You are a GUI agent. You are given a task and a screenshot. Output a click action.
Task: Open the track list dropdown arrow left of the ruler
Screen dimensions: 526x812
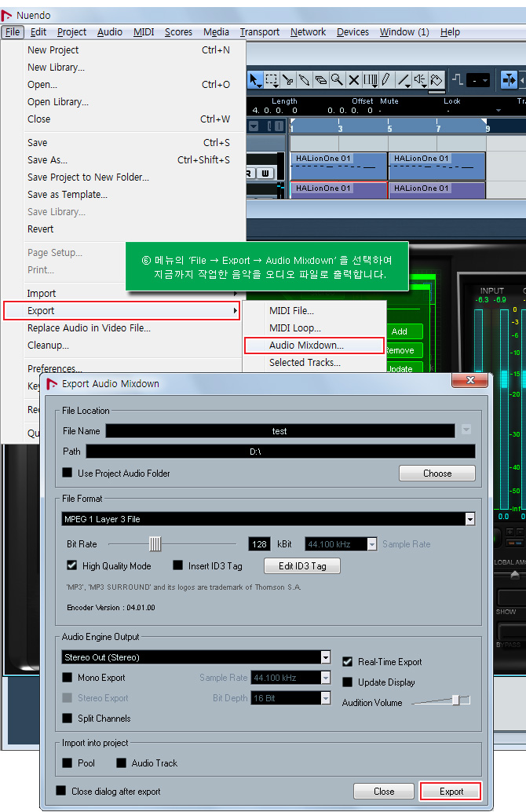coord(254,126)
